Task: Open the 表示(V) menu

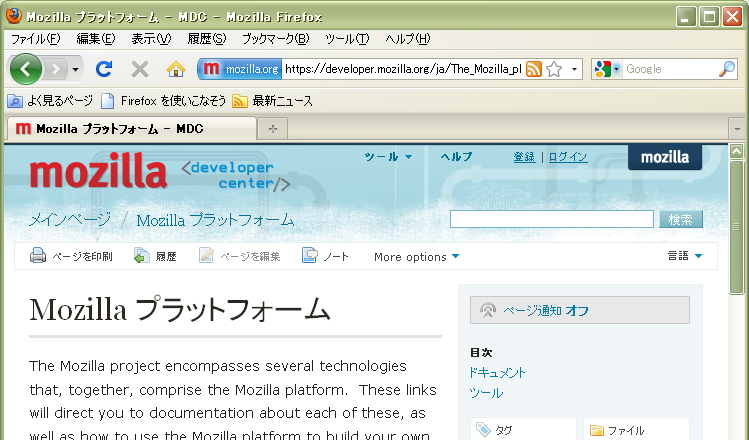Action: tap(151, 39)
